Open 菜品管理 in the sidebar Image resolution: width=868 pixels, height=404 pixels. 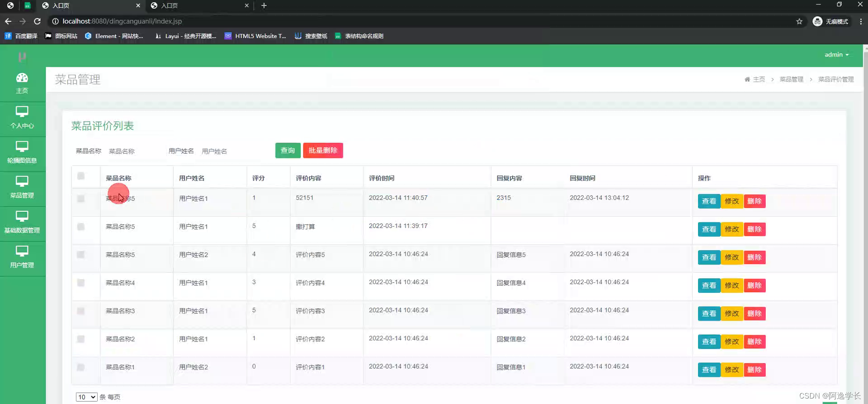22,188
